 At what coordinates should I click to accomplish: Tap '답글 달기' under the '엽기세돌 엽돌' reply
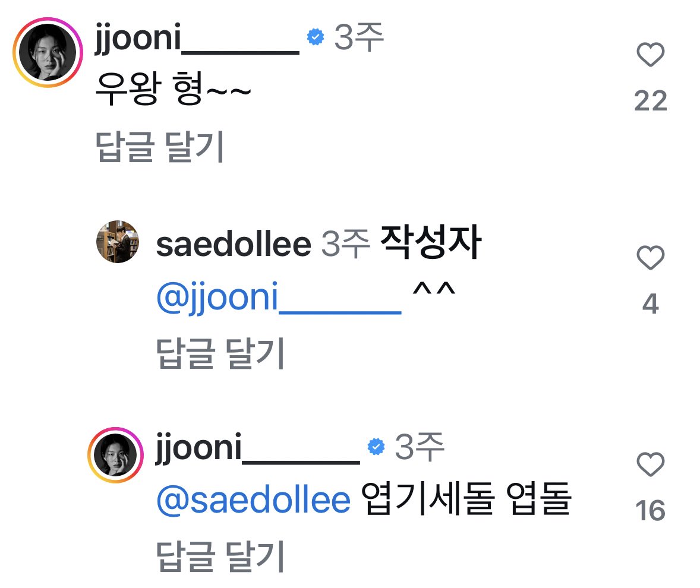point(220,556)
